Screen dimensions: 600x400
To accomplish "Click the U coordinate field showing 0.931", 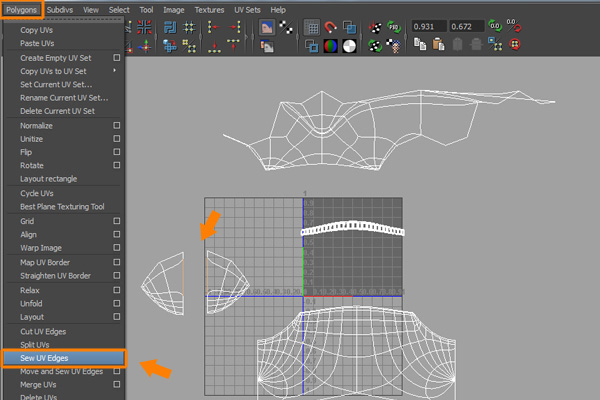I will click(x=428, y=26).
